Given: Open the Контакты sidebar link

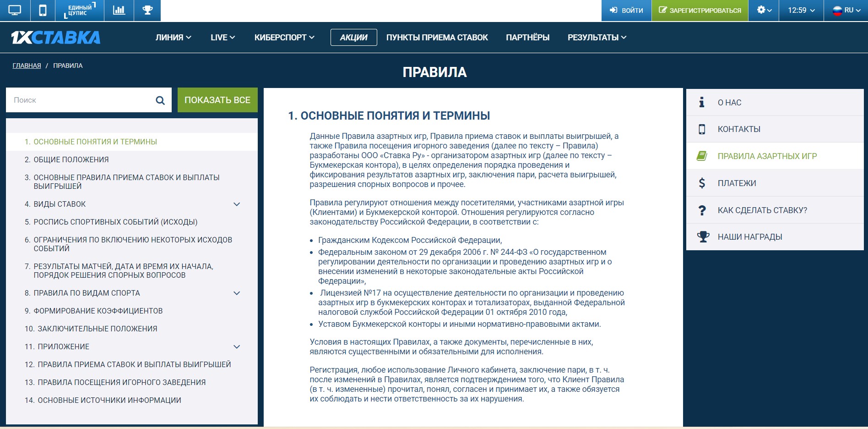Looking at the screenshot, I should (739, 129).
